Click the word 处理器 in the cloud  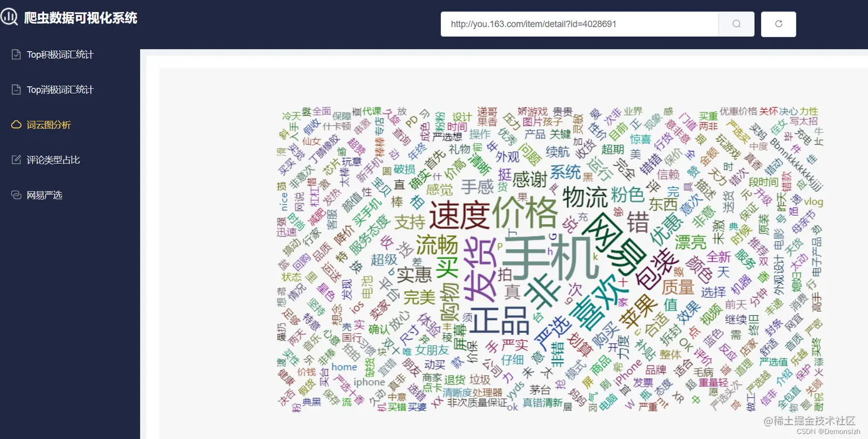[488, 393]
